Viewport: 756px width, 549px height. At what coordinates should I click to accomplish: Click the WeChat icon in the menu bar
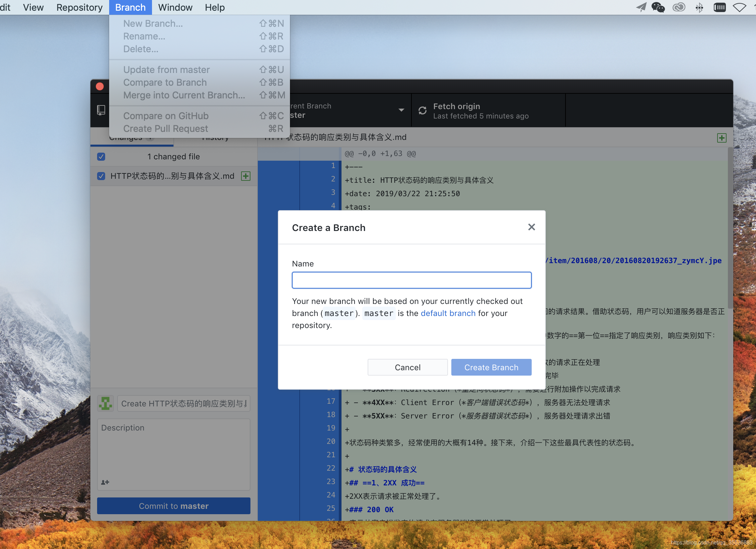pyautogui.click(x=657, y=7)
